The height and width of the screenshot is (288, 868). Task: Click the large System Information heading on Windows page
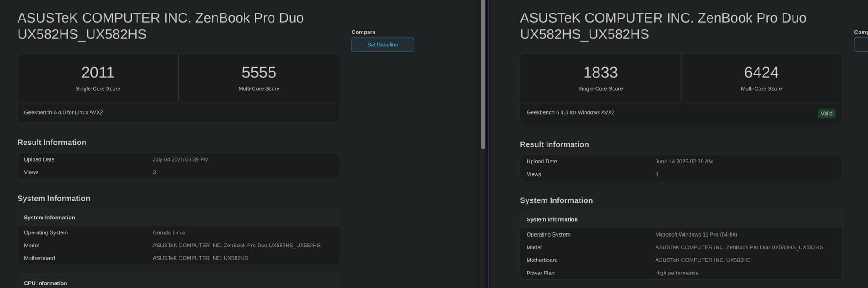click(557, 200)
